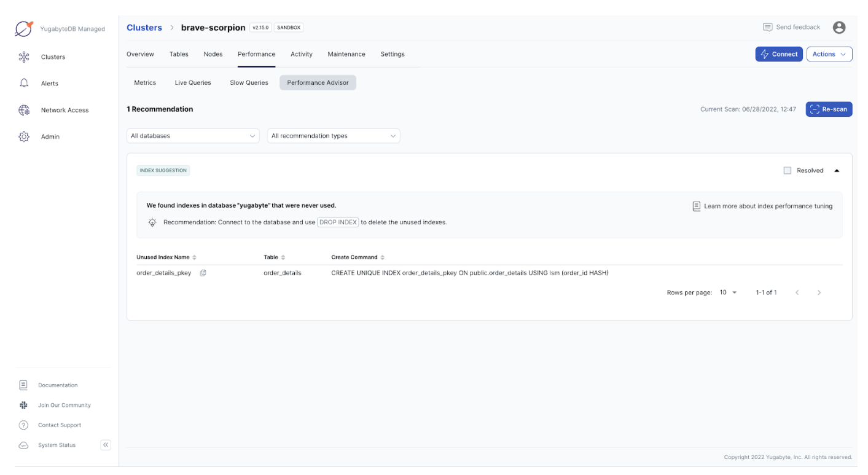The width and height of the screenshot is (868, 475).
Task: Open the Nodes tab
Action: click(x=213, y=54)
